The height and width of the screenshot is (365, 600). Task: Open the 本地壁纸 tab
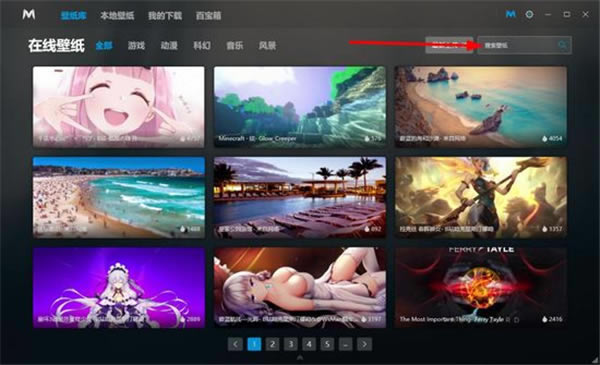(x=117, y=16)
